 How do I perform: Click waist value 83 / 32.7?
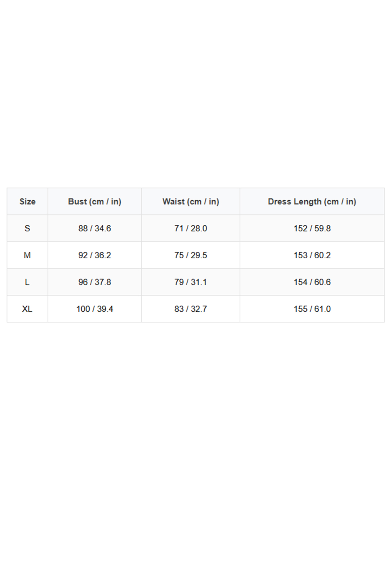click(x=191, y=309)
